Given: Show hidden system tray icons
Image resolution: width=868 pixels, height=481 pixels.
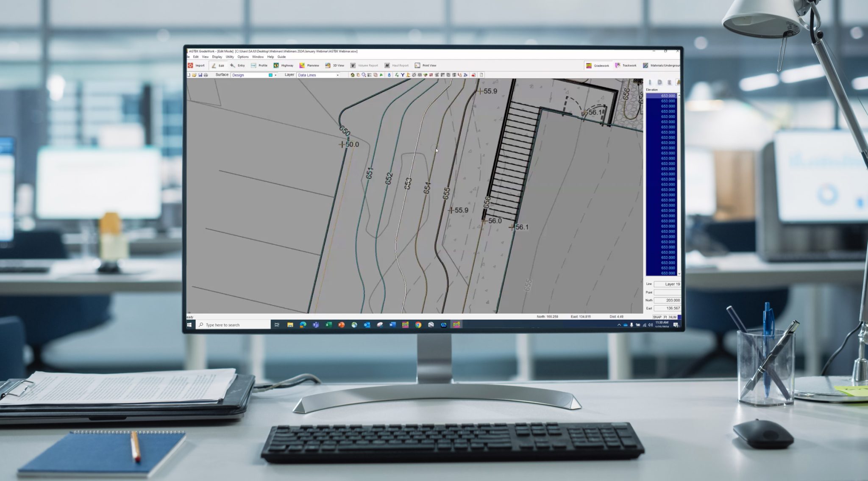Looking at the screenshot, I should point(619,325).
